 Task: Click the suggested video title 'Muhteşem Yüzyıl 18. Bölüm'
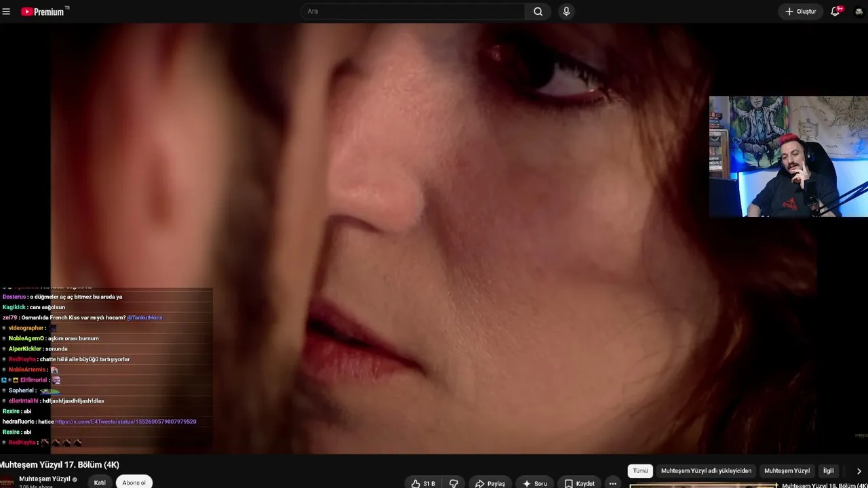pos(825,485)
